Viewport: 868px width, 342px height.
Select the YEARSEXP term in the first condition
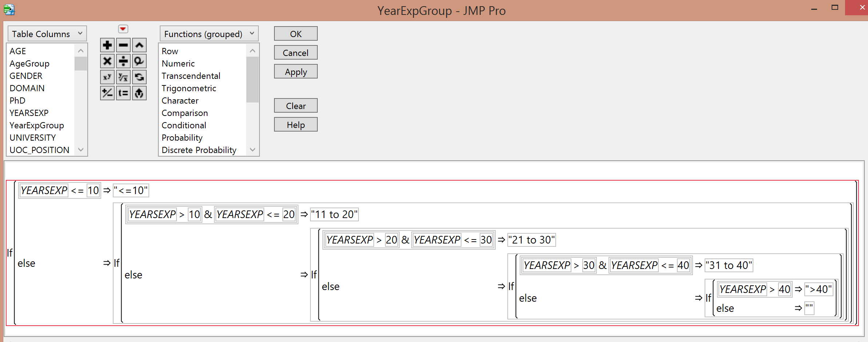(x=44, y=190)
